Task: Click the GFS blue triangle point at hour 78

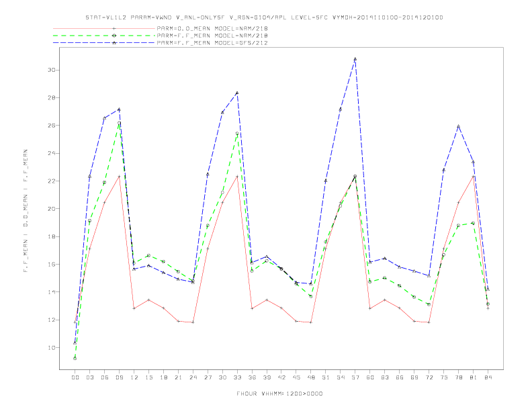Action: 458,126
